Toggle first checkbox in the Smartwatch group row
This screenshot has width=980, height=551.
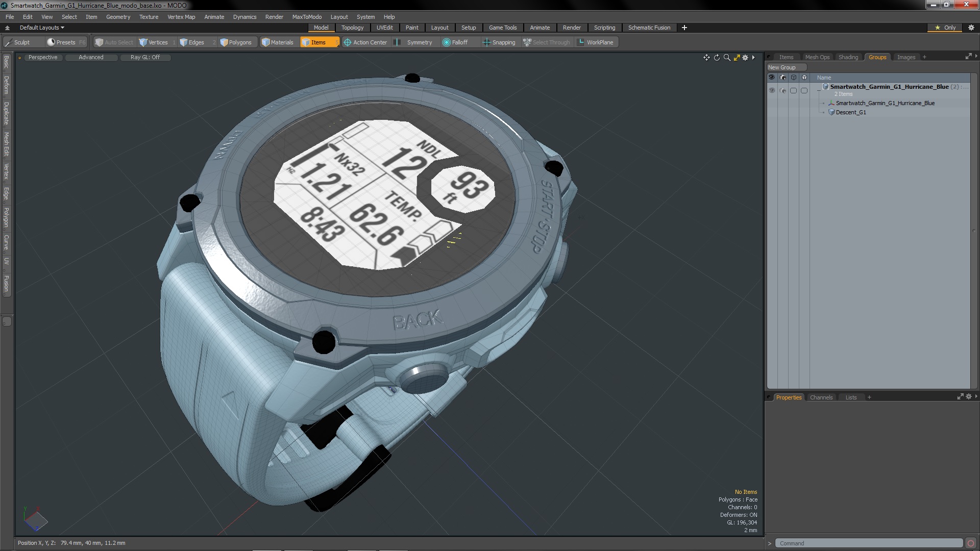tap(793, 90)
